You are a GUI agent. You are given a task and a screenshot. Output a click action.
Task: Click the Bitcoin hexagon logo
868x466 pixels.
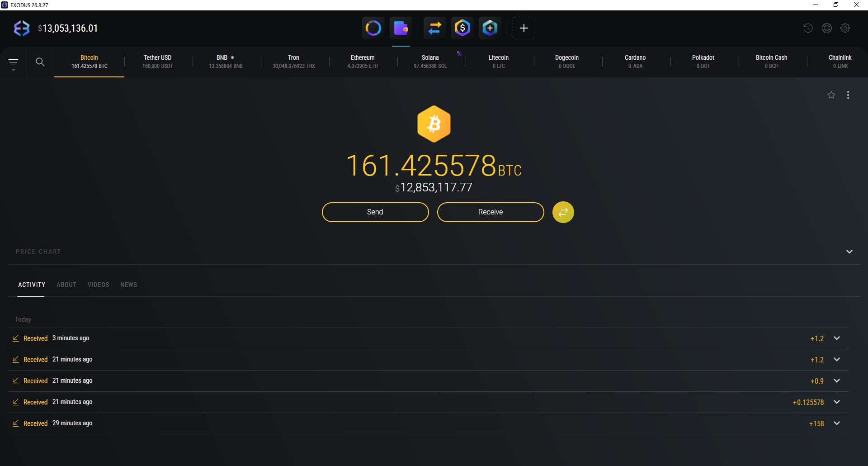pyautogui.click(x=434, y=124)
